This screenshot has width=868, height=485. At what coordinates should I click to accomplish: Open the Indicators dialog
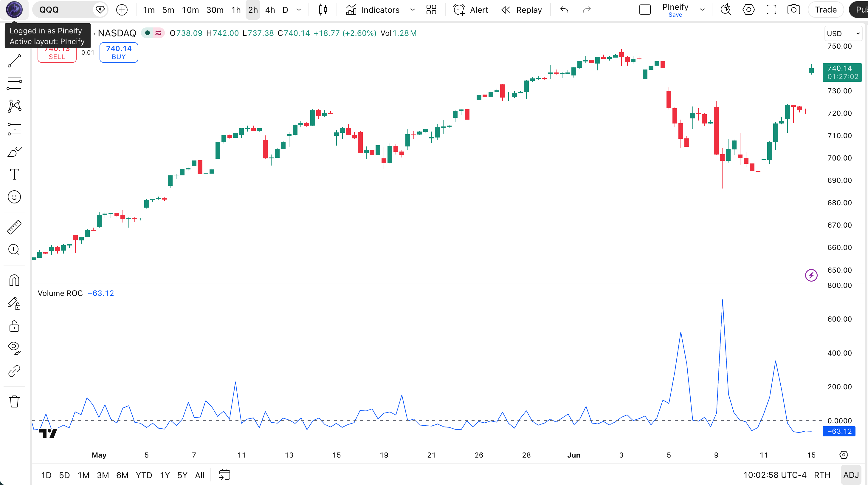pyautogui.click(x=372, y=10)
